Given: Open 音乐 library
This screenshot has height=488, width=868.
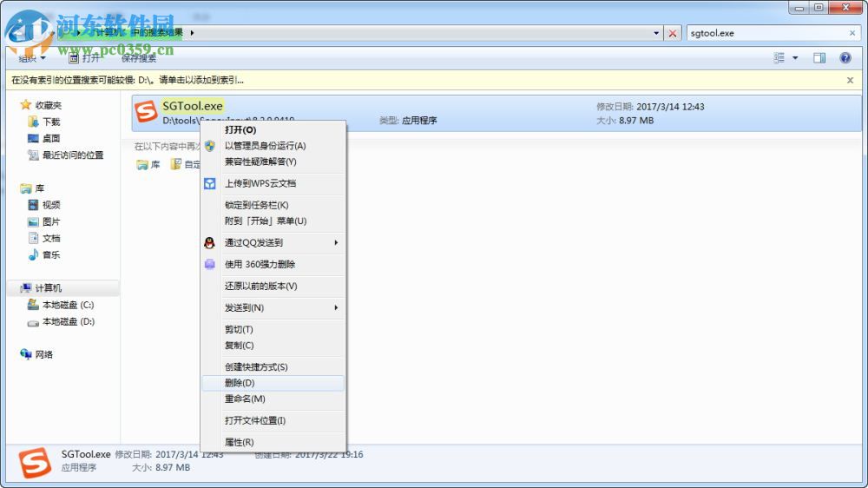Looking at the screenshot, I should (x=51, y=254).
